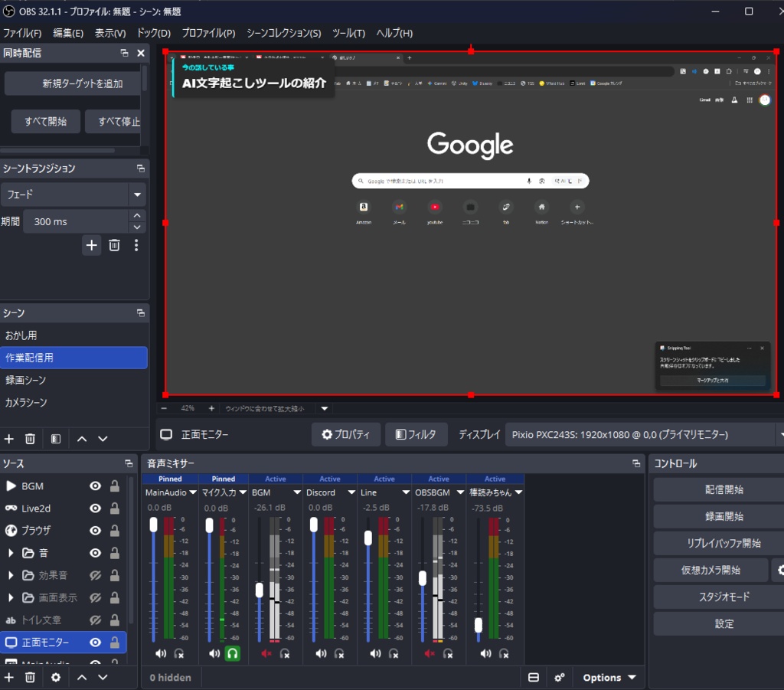The width and height of the screenshot is (784, 690).
Task: Open virtual camera settings gear
Action: click(779, 570)
